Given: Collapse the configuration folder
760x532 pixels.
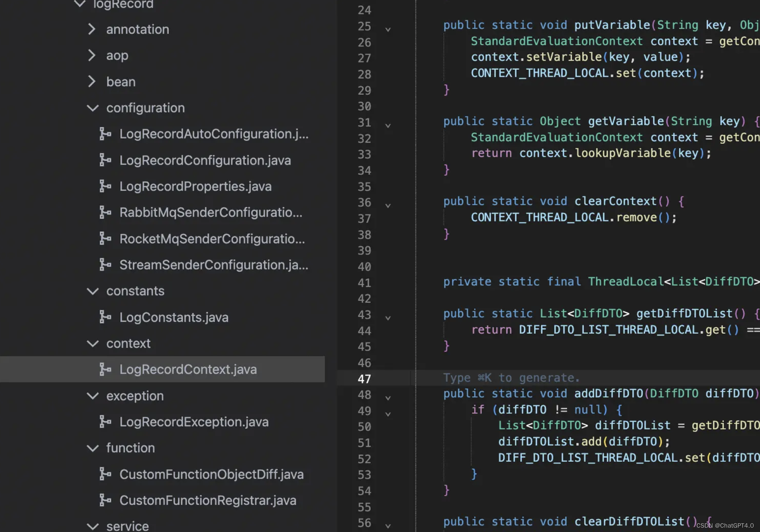Looking at the screenshot, I should [x=93, y=108].
